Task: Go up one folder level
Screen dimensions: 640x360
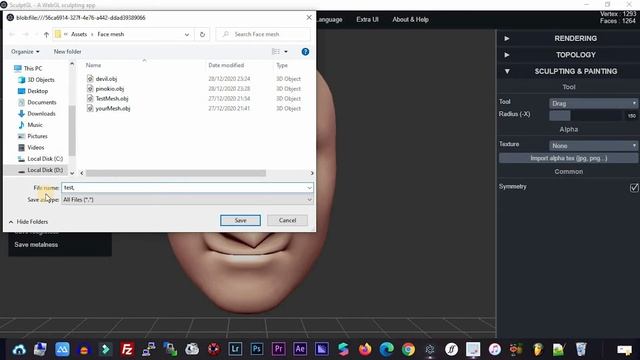Action: pos(46,35)
